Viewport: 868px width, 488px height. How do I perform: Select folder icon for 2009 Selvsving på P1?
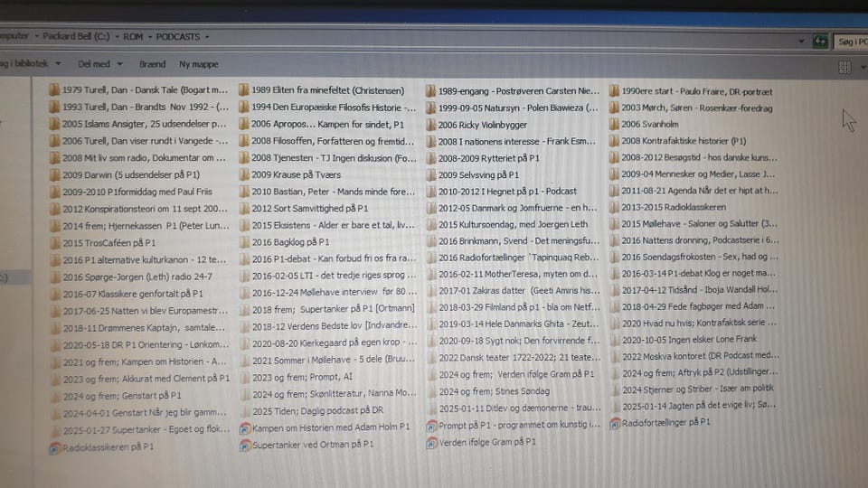tap(430, 174)
